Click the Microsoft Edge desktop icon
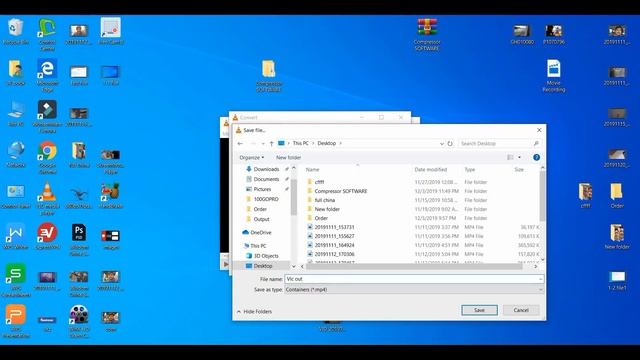The width and height of the screenshot is (640, 360). [x=47, y=75]
